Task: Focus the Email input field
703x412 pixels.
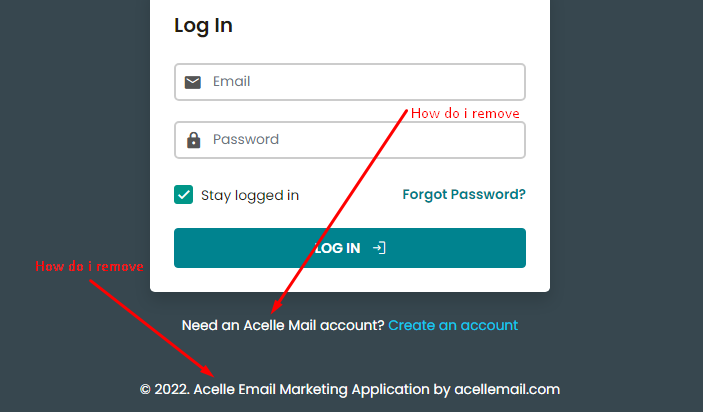Action: coord(350,82)
